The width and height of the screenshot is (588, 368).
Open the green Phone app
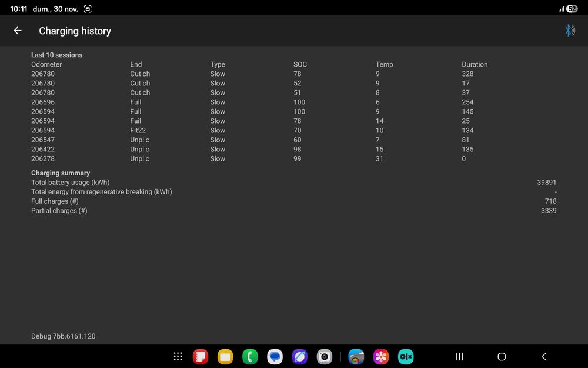click(250, 356)
